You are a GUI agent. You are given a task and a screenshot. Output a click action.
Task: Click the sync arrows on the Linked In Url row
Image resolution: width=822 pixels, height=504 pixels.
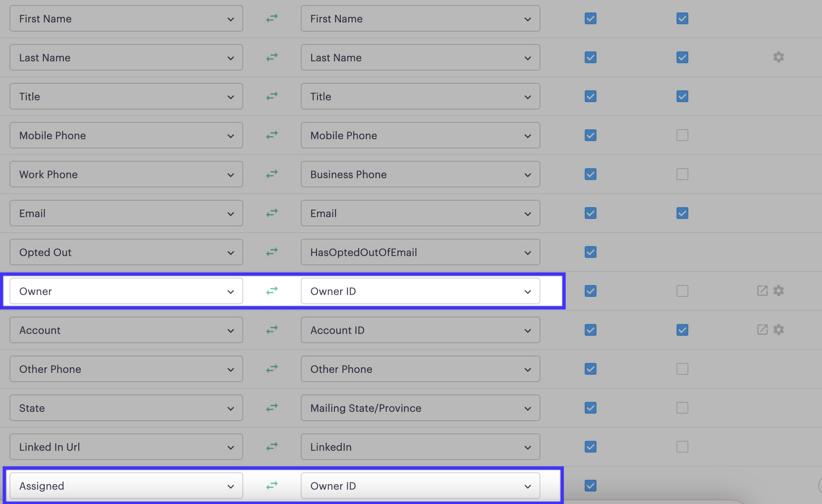click(x=272, y=447)
